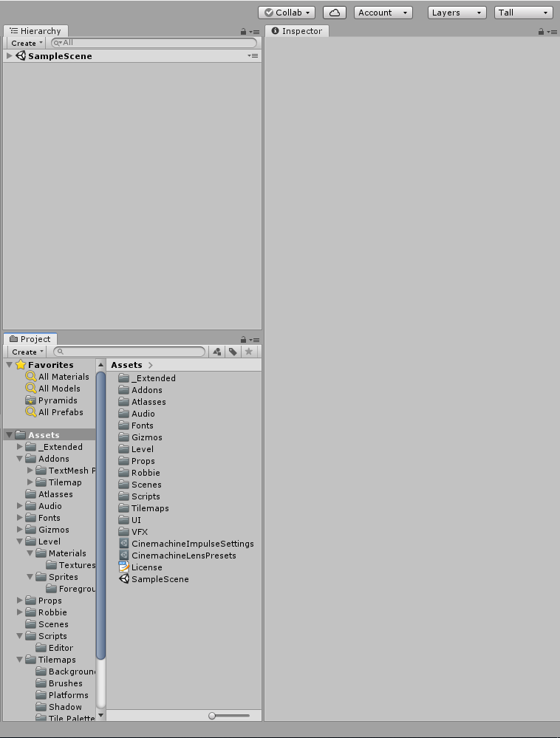Click the VFX folder in Assets list
The width and height of the screenshot is (560, 738).
[133, 531]
